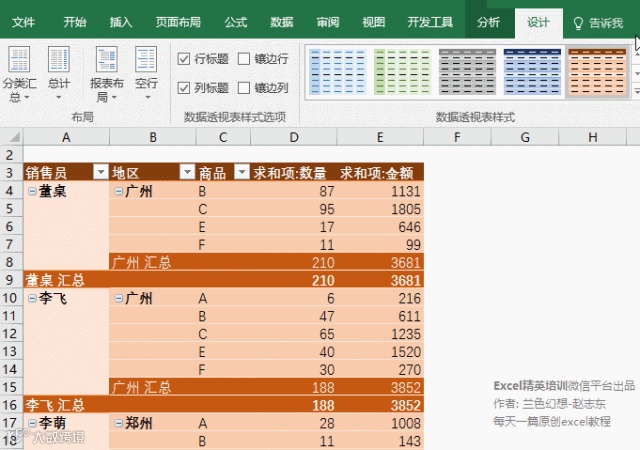Switch to the 分析 tab
This screenshot has height=450, width=640.
488,22
